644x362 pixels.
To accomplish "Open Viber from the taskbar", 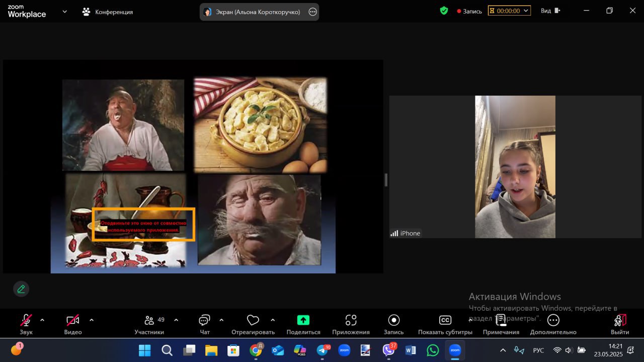I will coord(388,350).
